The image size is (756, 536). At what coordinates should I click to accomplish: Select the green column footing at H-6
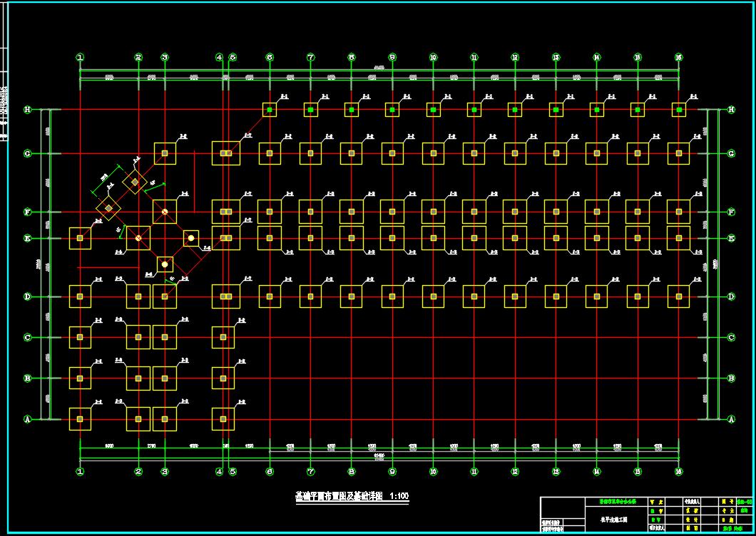click(270, 110)
